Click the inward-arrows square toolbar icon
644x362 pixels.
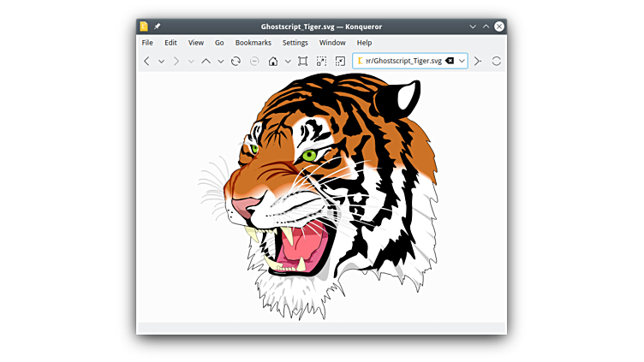point(340,62)
